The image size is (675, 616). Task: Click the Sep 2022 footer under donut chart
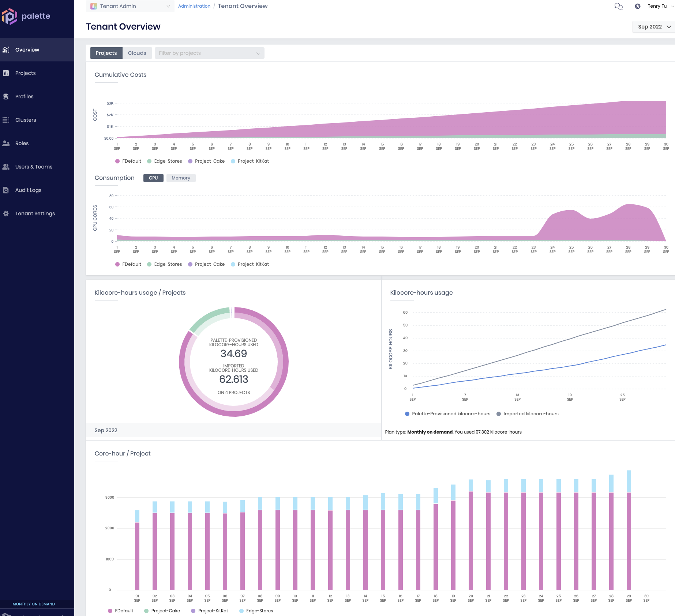(x=106, y=430)
